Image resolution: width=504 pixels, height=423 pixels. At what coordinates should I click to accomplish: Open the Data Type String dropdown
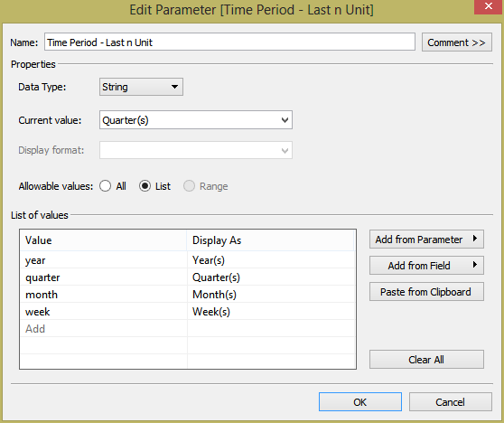coord(141,87)
